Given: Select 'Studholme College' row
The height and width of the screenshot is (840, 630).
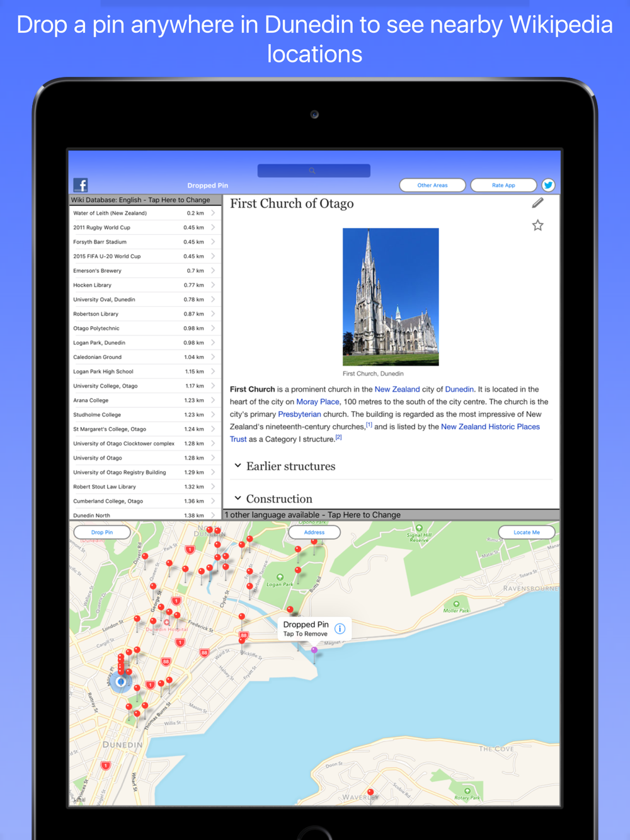Looking at the screenshot, I should (x=145, y=415).
